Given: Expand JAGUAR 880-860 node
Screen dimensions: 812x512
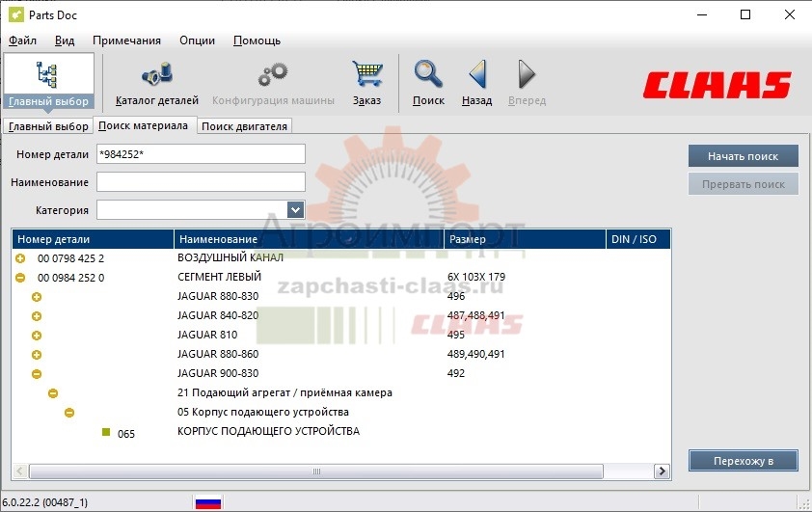Looking at the screenshot, I should [37, 355].
